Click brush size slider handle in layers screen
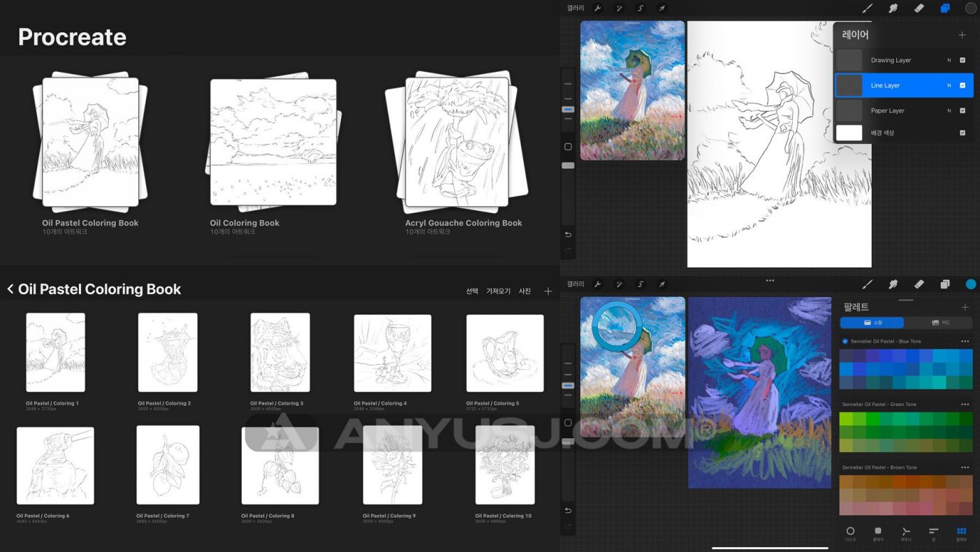 [568, 110]
